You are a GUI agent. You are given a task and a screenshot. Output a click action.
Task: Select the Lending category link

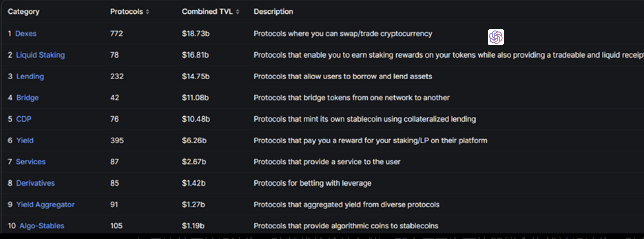point(30,76)
